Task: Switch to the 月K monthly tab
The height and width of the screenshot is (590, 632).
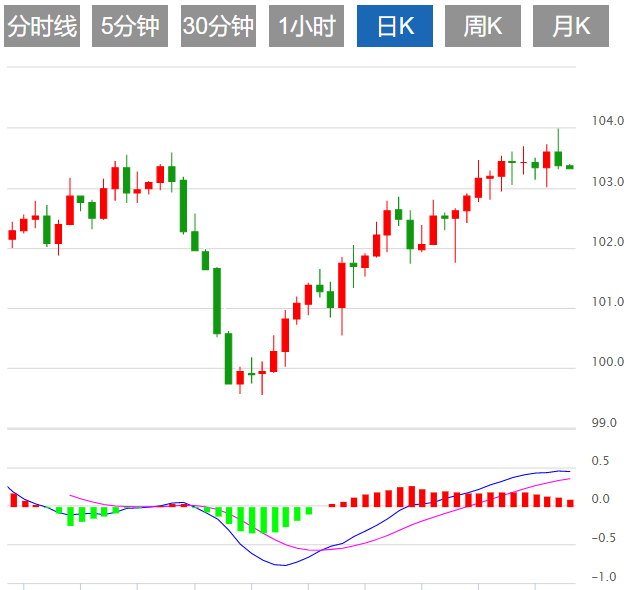Action: tap(571, 26)
